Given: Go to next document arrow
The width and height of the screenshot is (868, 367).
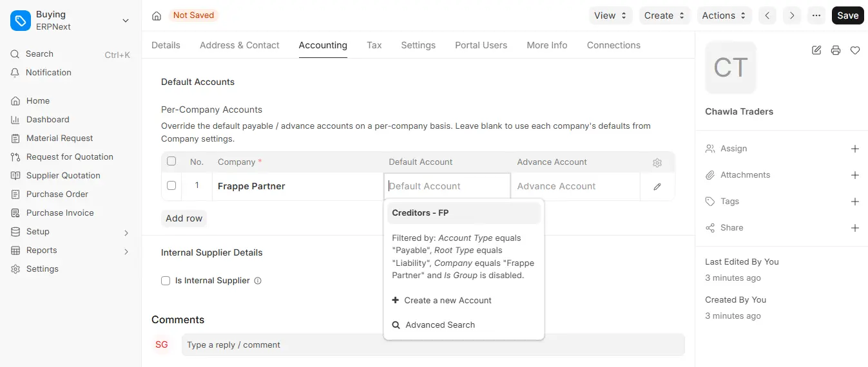Looking at the screenshot, I should (x=792, y=15).
